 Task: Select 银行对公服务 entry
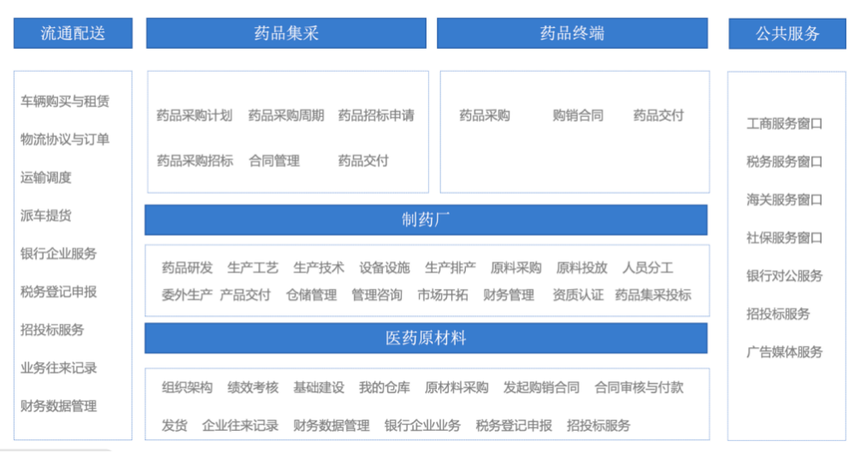tap(784, 276)
